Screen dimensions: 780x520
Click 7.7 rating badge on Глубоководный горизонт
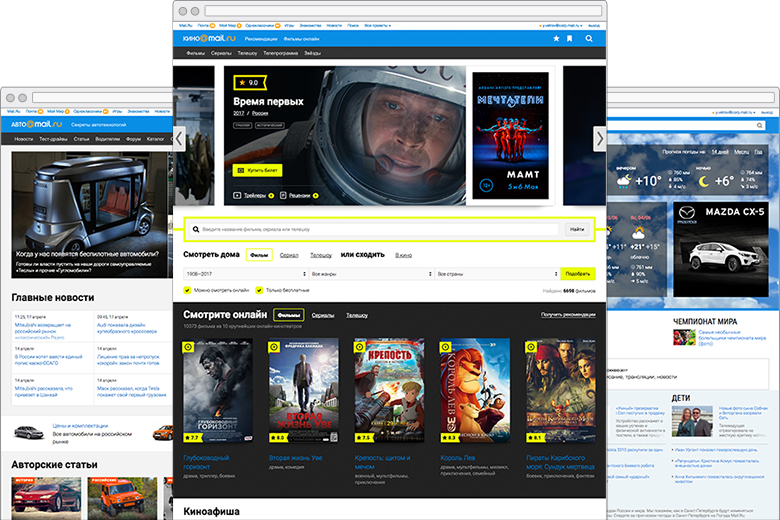192,437
